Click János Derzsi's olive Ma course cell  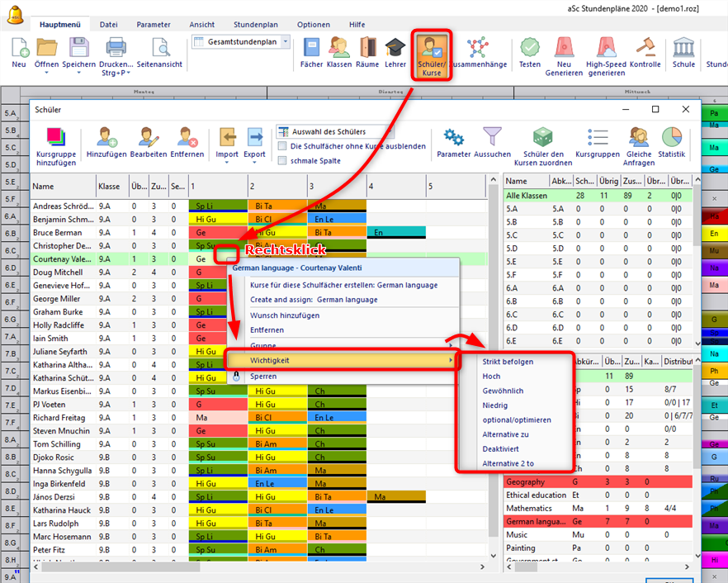click(396, 496)
